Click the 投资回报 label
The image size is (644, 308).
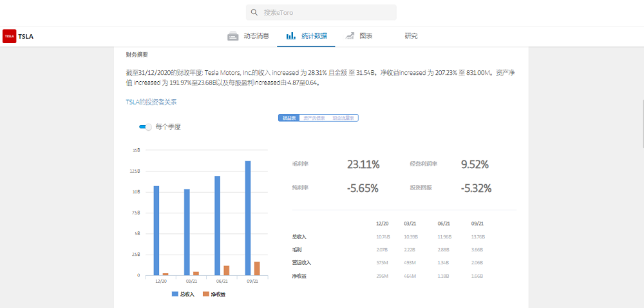pyautogui.click(x=421, y=188)
